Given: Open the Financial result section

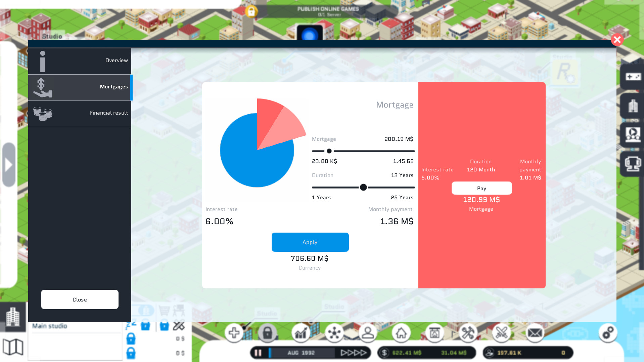Looking at the screenshot, I should (80, 113).
